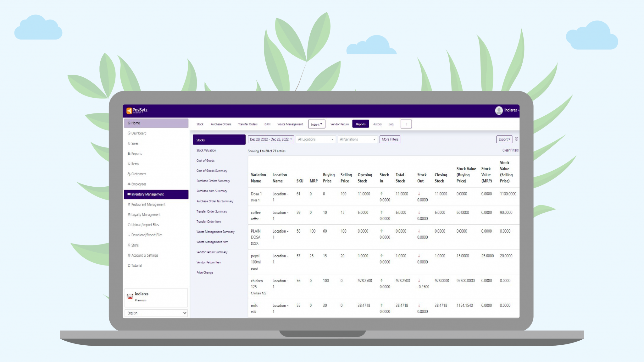This screenshot has height=362, width=644.
Task: Click the help question-mark icon beside Export
Action: pyautogui.click(x=516, y=139)
